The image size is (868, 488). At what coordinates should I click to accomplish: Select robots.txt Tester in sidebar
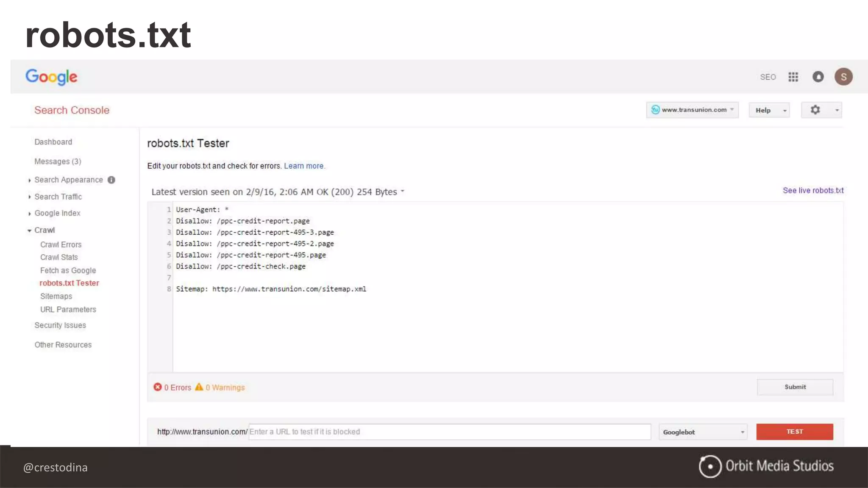coord(69,283)
